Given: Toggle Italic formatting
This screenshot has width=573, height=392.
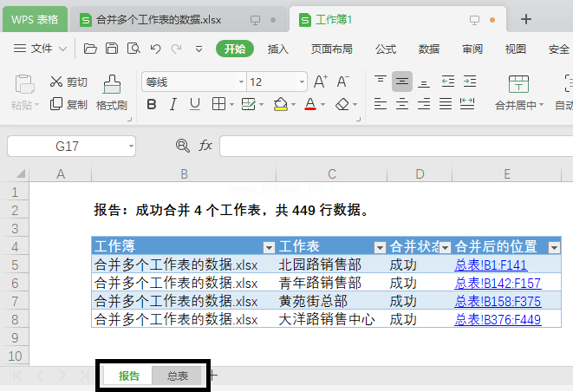Looking at the screenshot, I should tap(173, 104).
